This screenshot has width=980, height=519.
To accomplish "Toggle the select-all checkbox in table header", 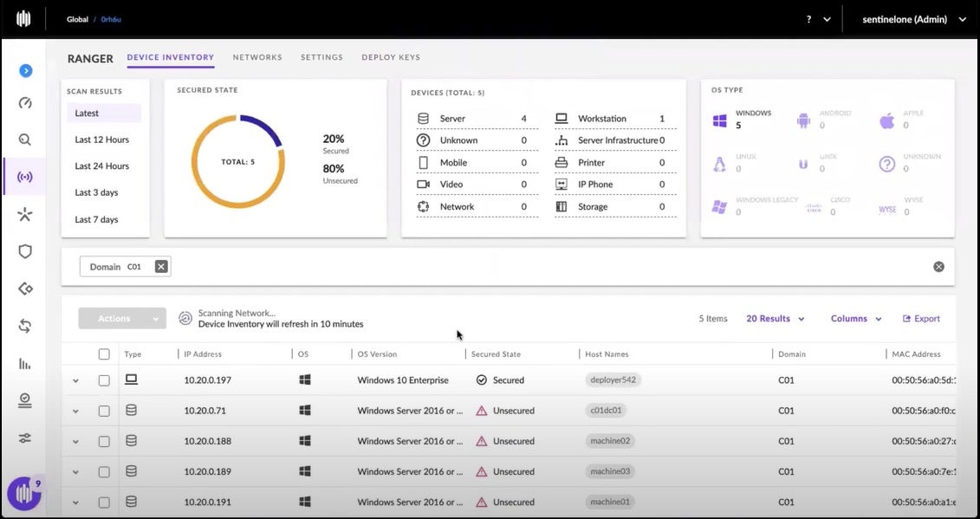I will 104,354.
